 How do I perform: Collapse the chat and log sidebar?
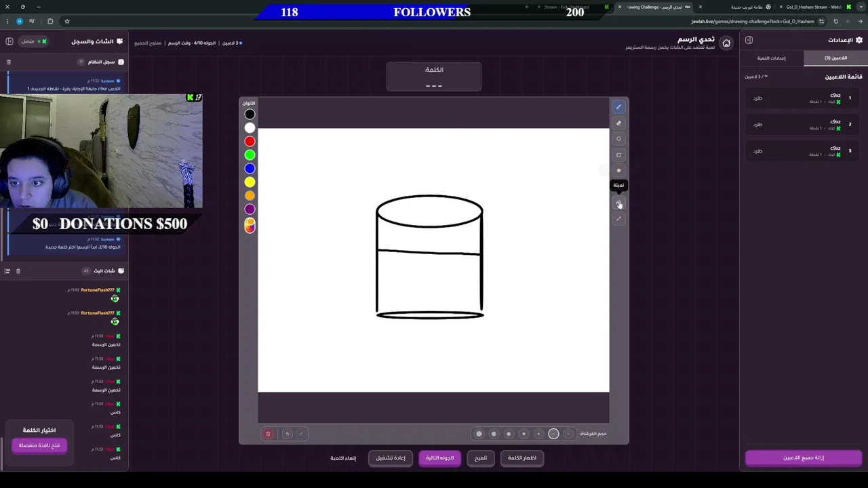click(9, 41)
